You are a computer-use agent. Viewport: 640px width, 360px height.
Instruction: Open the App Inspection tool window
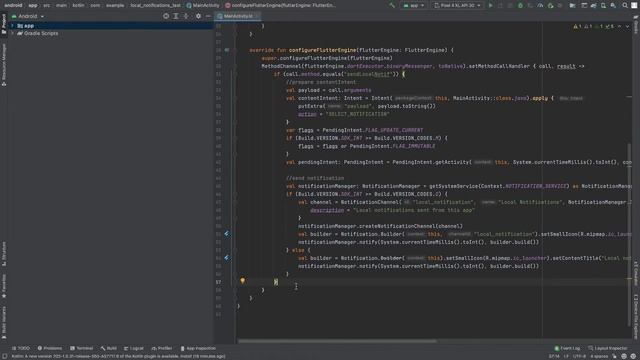tap(198, 348)
